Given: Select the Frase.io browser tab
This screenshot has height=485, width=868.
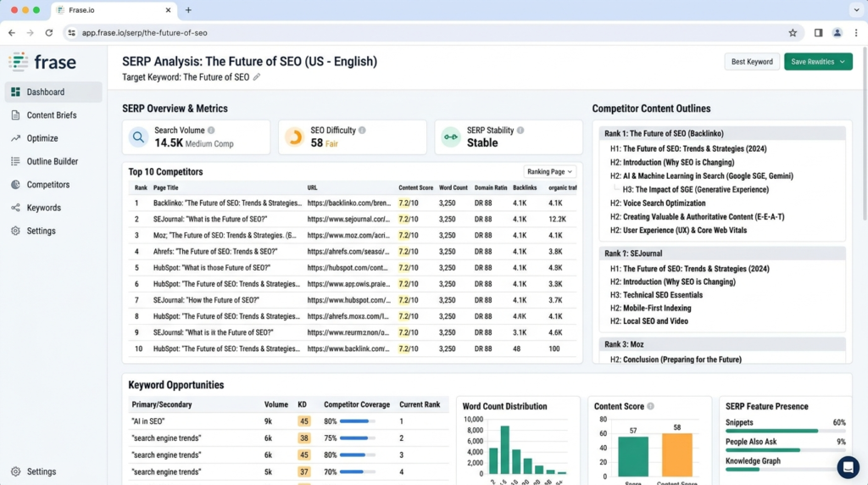Looking at the screenshot, I should (114, 10).
